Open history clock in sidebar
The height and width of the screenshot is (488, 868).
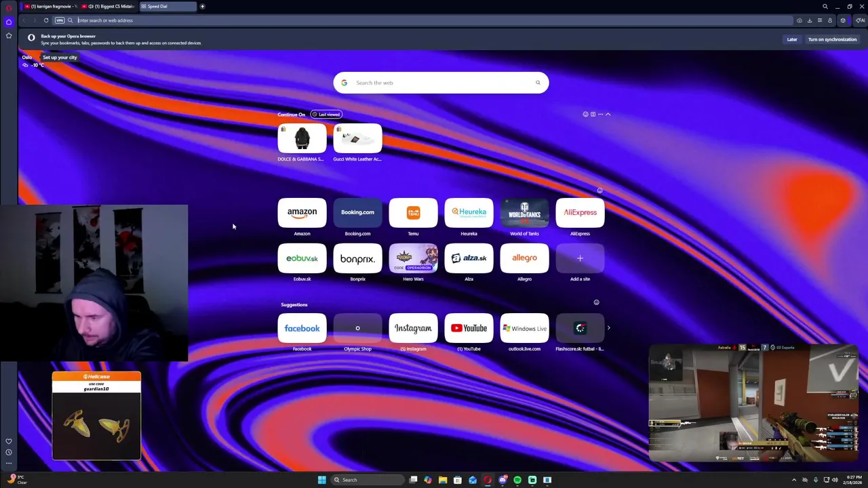[9, 452]
